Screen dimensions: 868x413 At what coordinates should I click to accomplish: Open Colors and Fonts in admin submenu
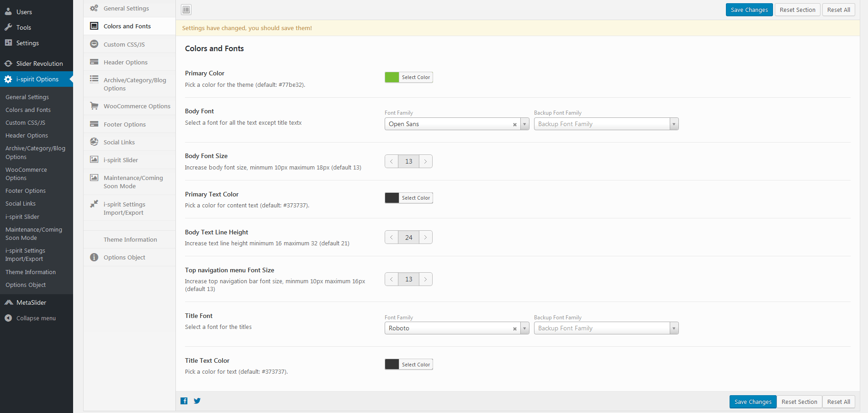coord(28,110)
